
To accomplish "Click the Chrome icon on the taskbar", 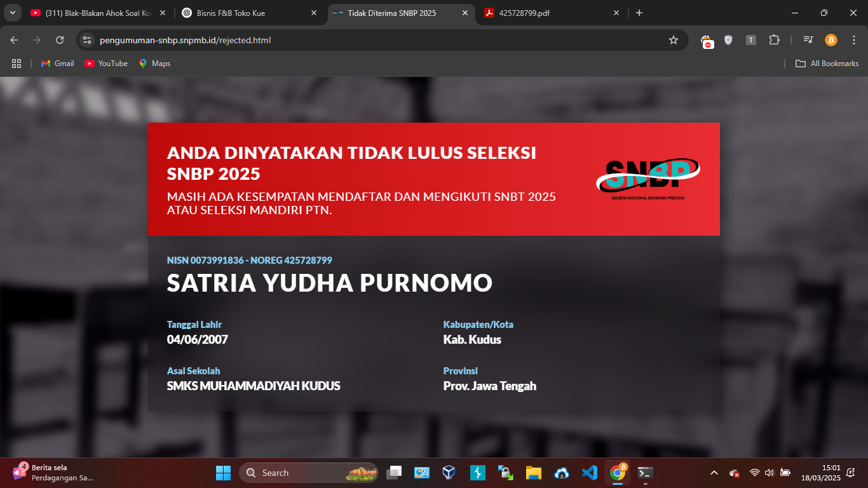I will pyautogui.click(x=618, y=473).
